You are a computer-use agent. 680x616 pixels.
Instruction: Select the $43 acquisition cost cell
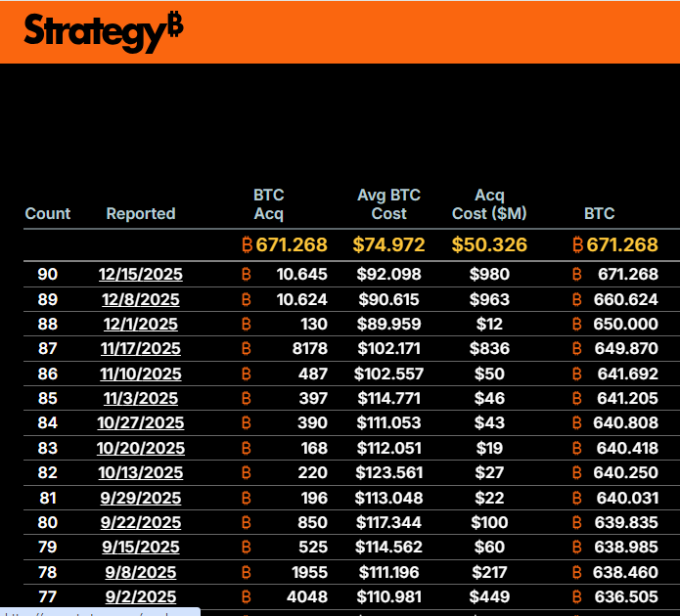click(489, 422)
